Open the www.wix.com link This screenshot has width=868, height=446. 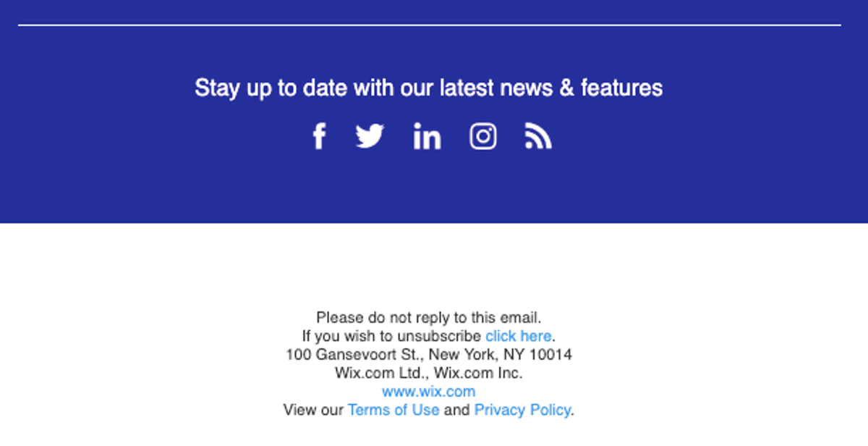click(x=429, y=392)
